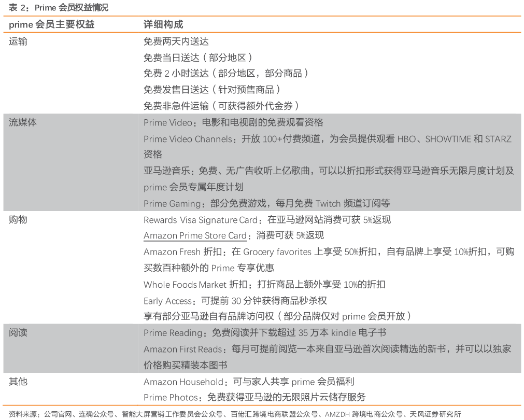The width and height of the screenshot is (524, 420).
Task: Select the column header 详细构成
Action: point(163,24)
